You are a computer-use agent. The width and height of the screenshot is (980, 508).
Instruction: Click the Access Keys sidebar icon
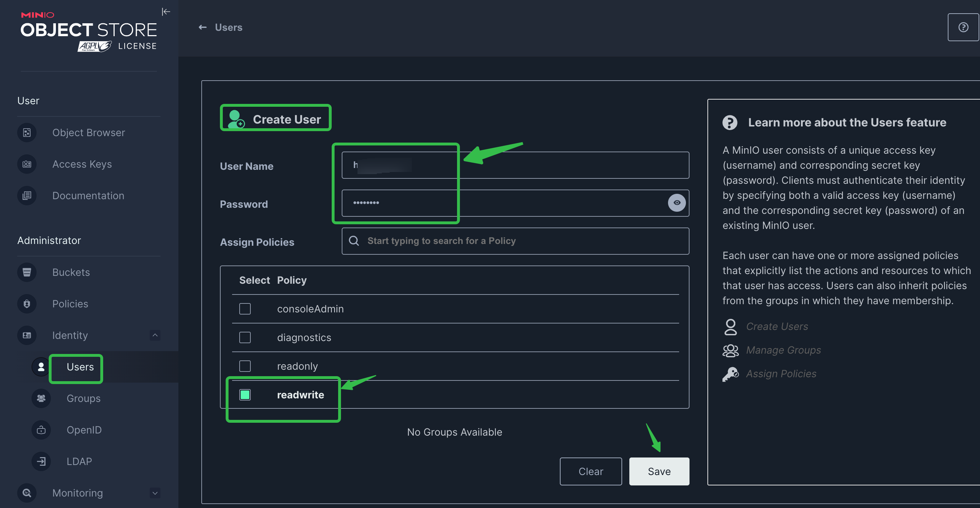27,164
